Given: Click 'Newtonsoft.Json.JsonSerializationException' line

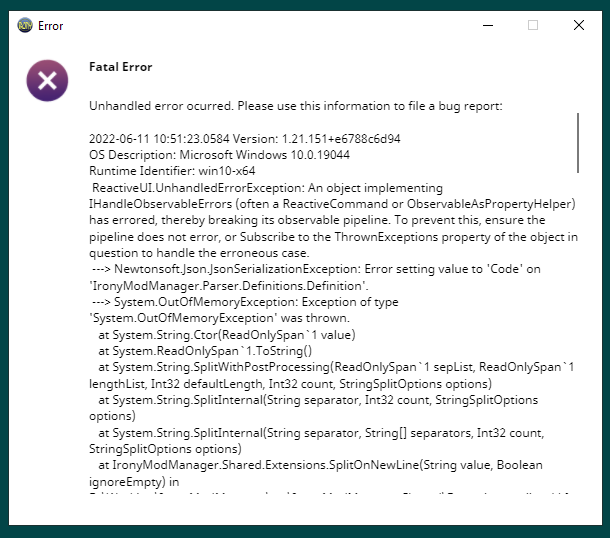Looking at the screenshot, I should 316,269.
